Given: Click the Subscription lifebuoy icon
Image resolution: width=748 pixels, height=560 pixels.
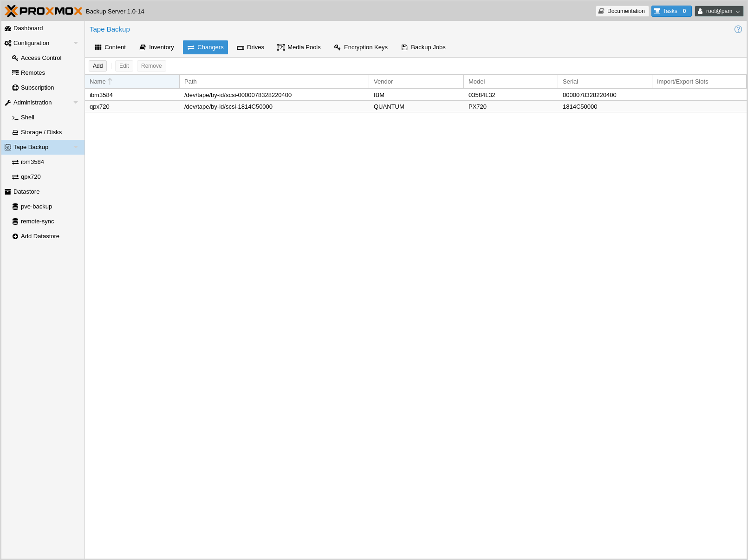Looking at the screenshot, I should [x=15, y=88].
